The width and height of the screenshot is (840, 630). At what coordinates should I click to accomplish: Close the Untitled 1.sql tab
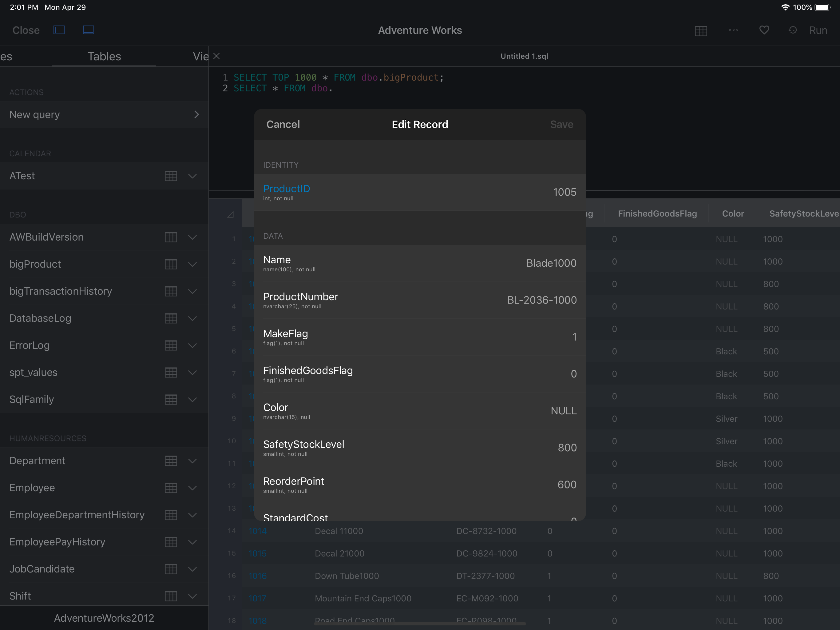pyautogui.click(x=216, y=56)
